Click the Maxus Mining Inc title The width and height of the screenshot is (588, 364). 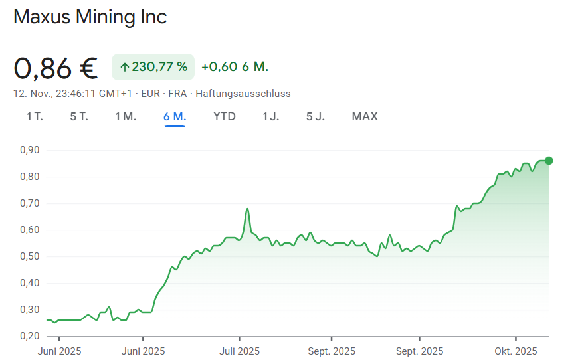click(x=90, y=17)
